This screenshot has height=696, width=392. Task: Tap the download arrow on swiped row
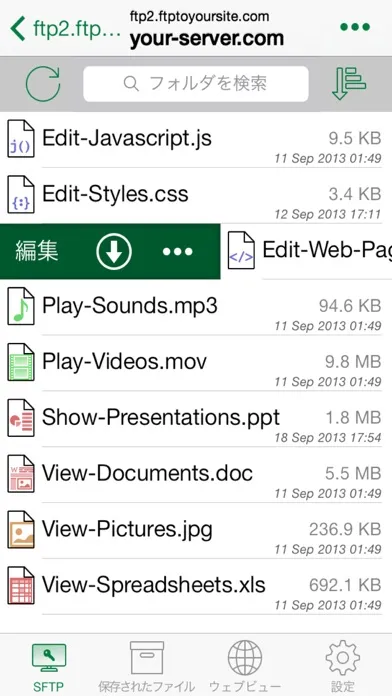pos(114,252)
